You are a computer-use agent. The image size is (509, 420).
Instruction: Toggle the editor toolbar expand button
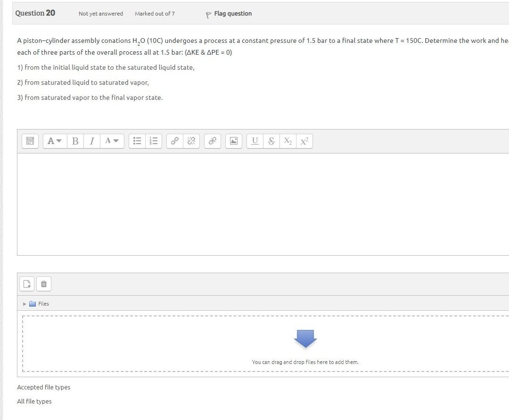pos(30,141)
